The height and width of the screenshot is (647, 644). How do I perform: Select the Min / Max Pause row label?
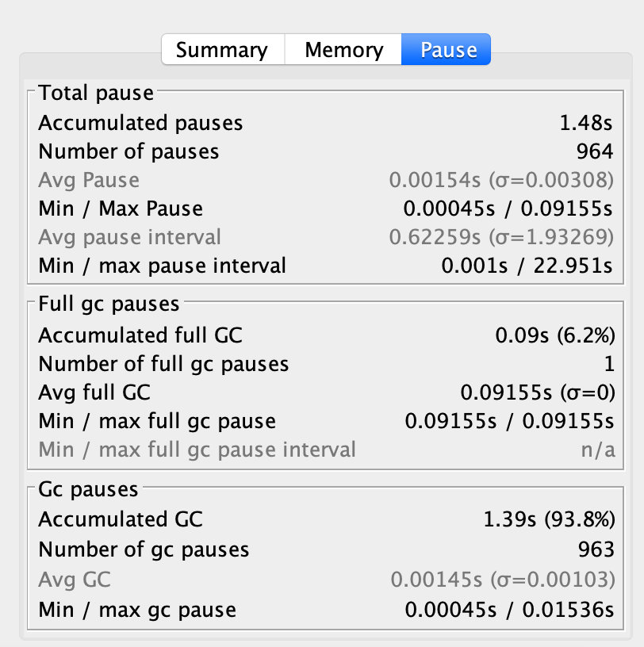pyautogui.click(x=121, y=209)
